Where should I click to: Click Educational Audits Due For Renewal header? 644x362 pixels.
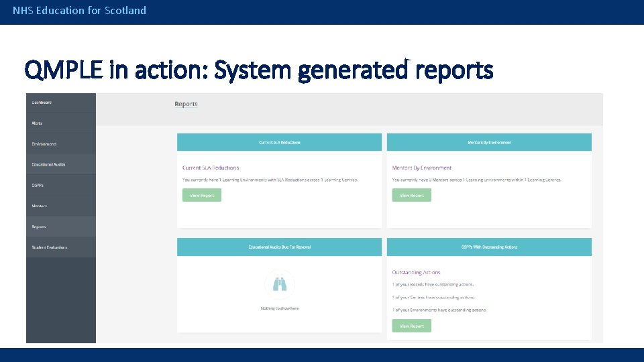pyautogui.click(x=279, y=247)
